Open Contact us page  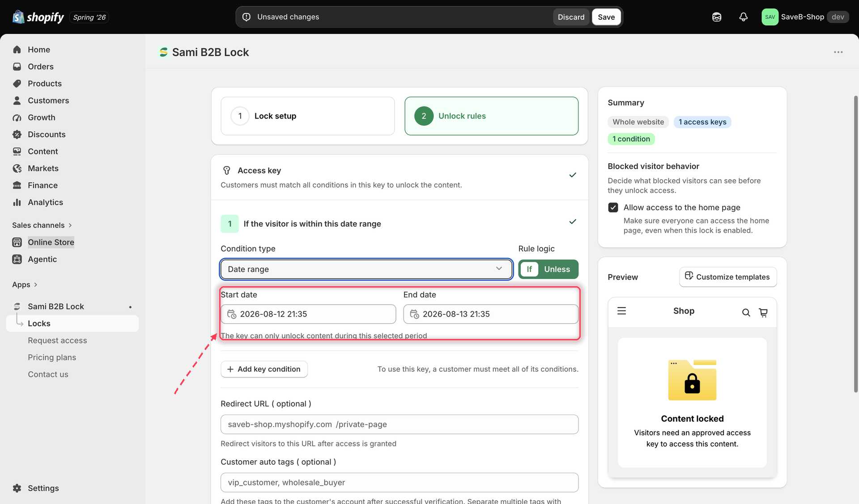48,375
